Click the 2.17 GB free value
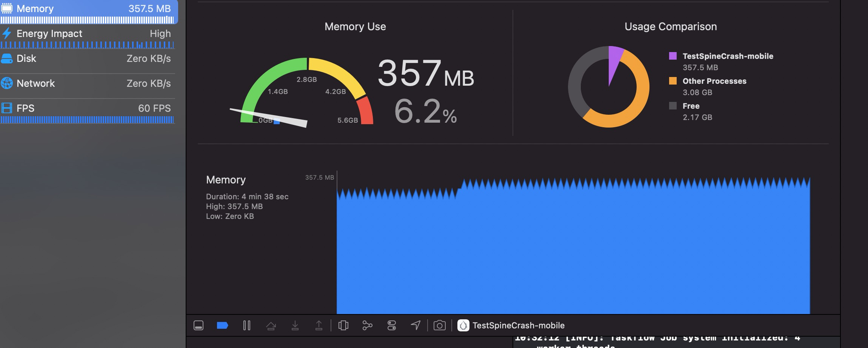The image size is (868, 348). pyautogui.click(x=697, y=117)
